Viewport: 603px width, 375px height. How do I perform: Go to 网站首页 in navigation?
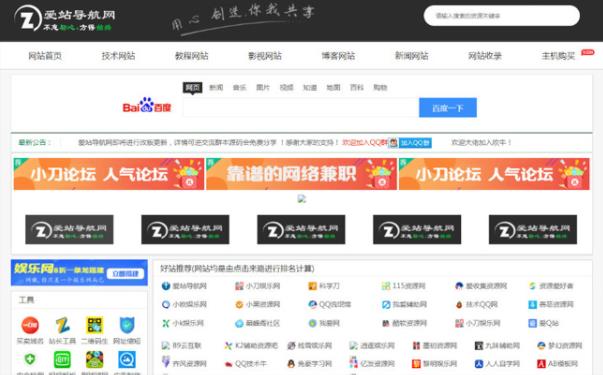click(45, 56)
